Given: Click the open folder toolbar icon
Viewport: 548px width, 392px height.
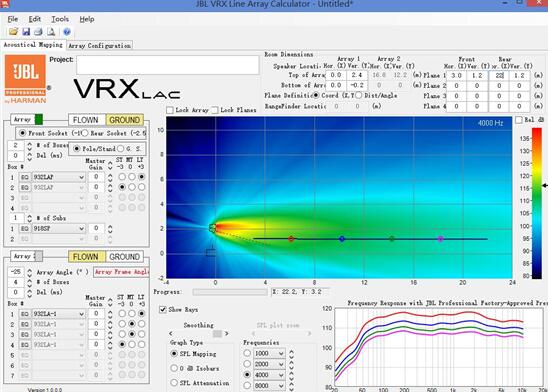Looking at the screenshot, I should click(13, 32).
